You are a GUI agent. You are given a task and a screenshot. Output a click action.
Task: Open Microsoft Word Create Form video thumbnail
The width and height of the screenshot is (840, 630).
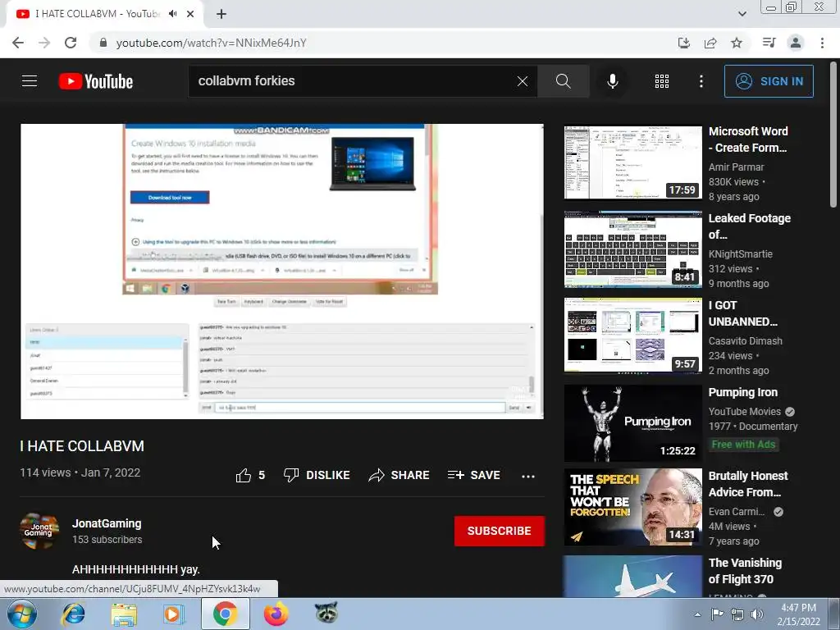pos(632,162)
